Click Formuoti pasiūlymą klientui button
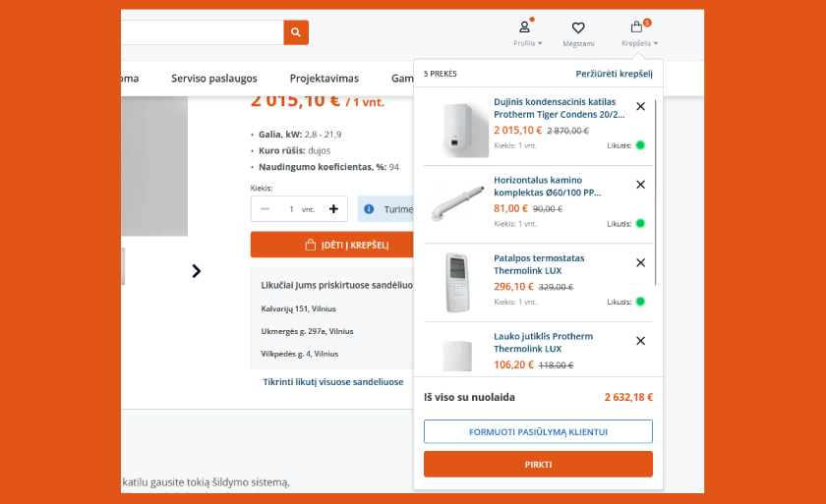The width and height of the screenshot is (826, 504). pyautogui.click(x=538, y=431)
